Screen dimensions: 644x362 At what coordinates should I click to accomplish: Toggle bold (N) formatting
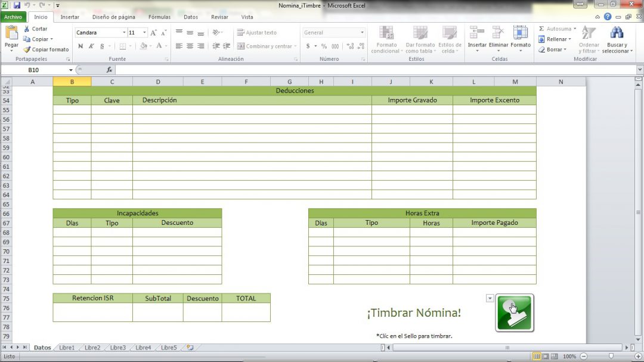pos(80,46)
